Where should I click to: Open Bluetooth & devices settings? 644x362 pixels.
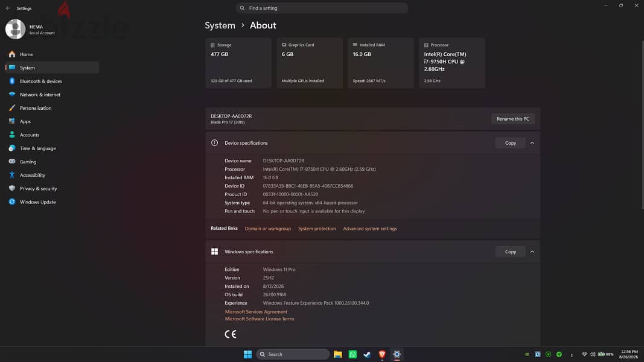(x=52, y=81)
